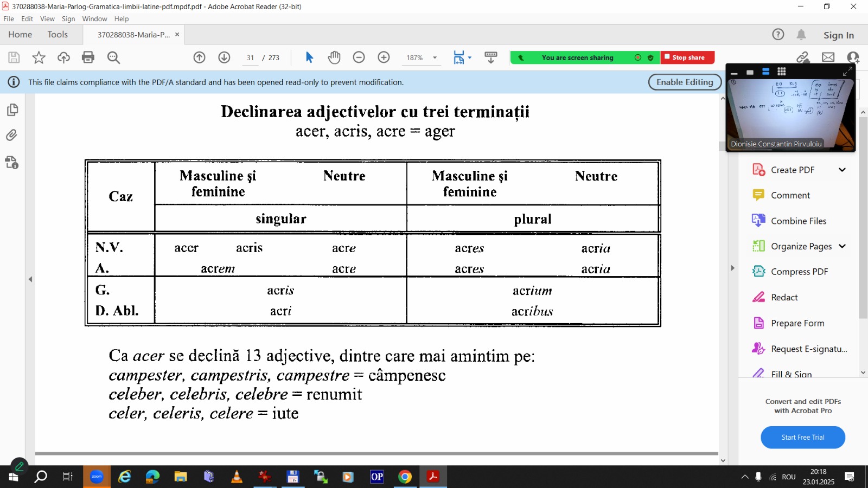
Task: Minimize the Zoom video panel
Action: pos(734,73)
